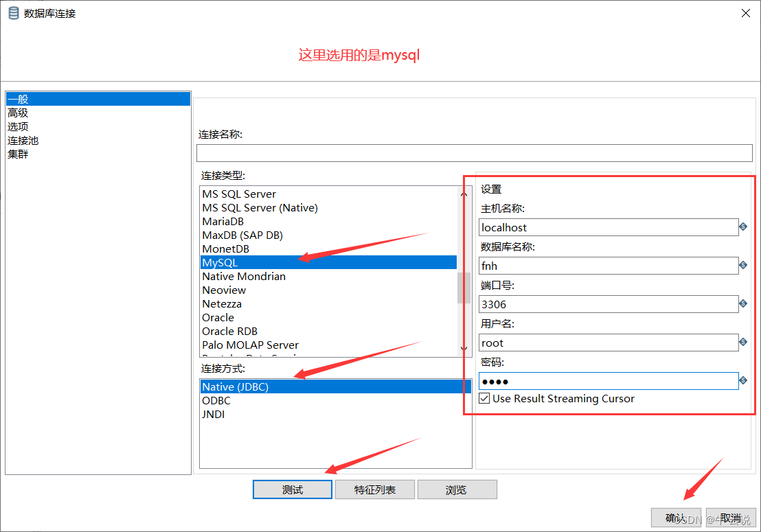Select Neoview connection type
761x532 pixels.
click(x=328, y=290)
